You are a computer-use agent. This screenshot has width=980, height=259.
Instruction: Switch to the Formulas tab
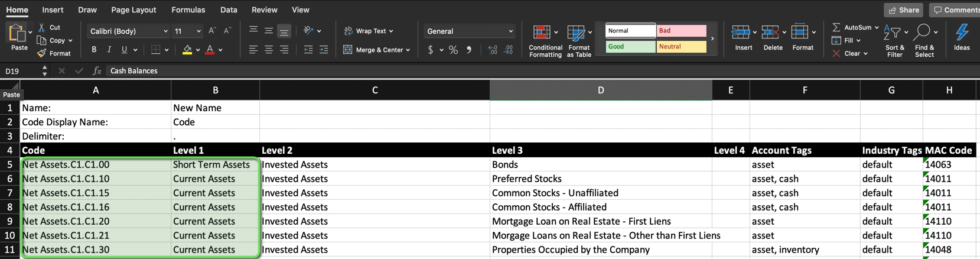[188, 10]
